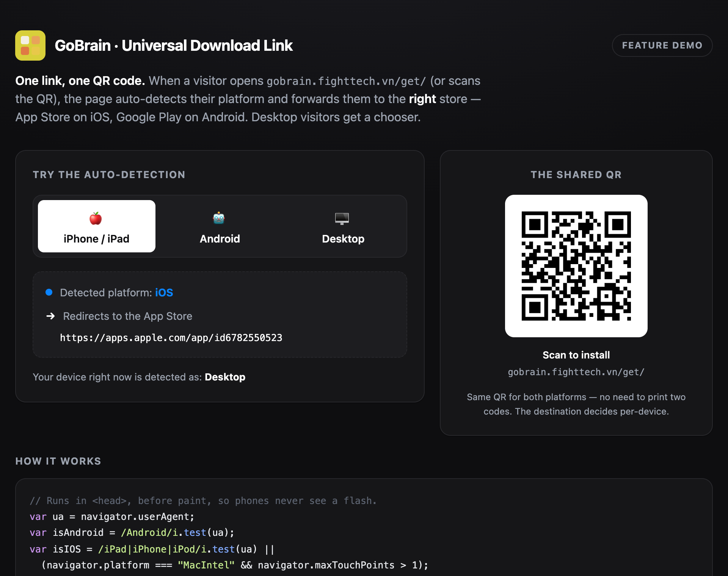Screen dimensions: 728x576
Task: Click the 'Your device right now' status line
Action: click(139, 377)
